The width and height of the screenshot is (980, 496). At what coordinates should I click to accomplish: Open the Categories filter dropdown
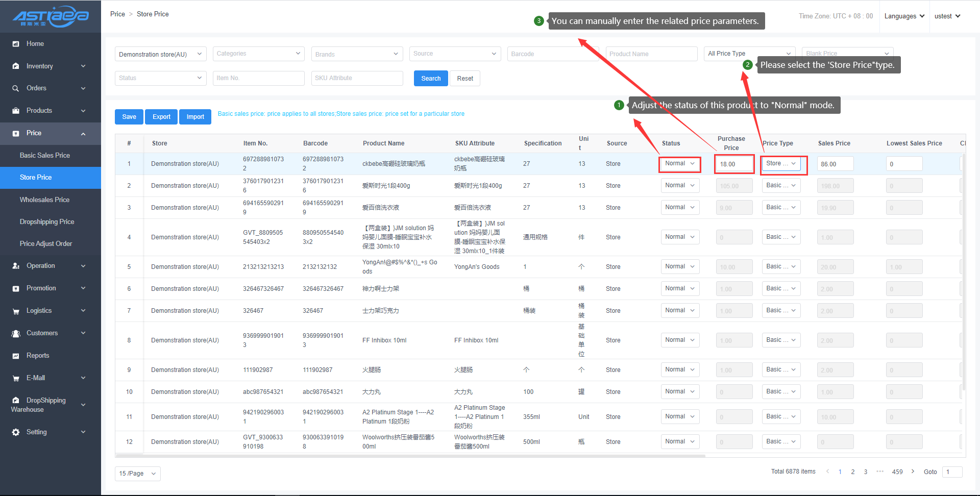(258, 54)
